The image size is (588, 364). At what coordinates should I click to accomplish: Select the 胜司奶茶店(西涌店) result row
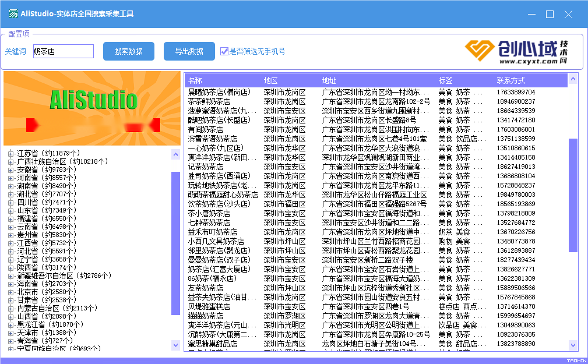[x=376, y=176]
